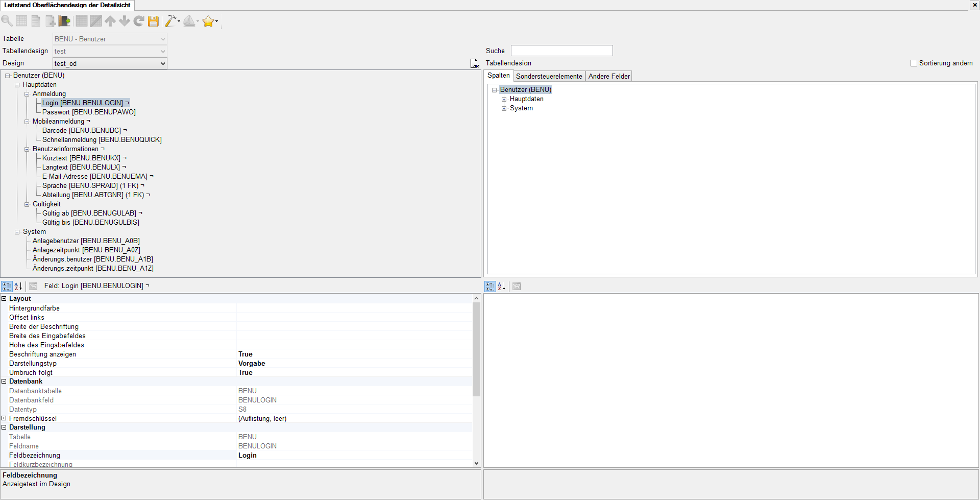Collapse the Layout property category
This screenshot has width=980, height=500.
(x=4, y=299)
